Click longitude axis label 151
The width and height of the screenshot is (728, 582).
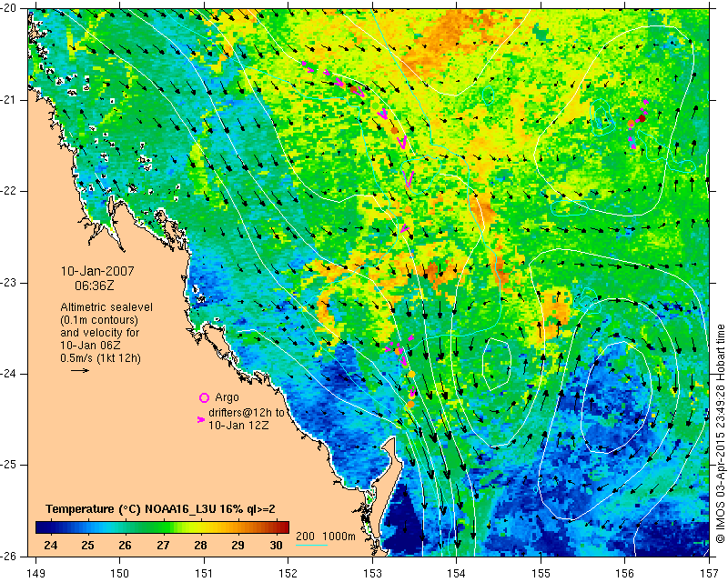tap(204, 573)
